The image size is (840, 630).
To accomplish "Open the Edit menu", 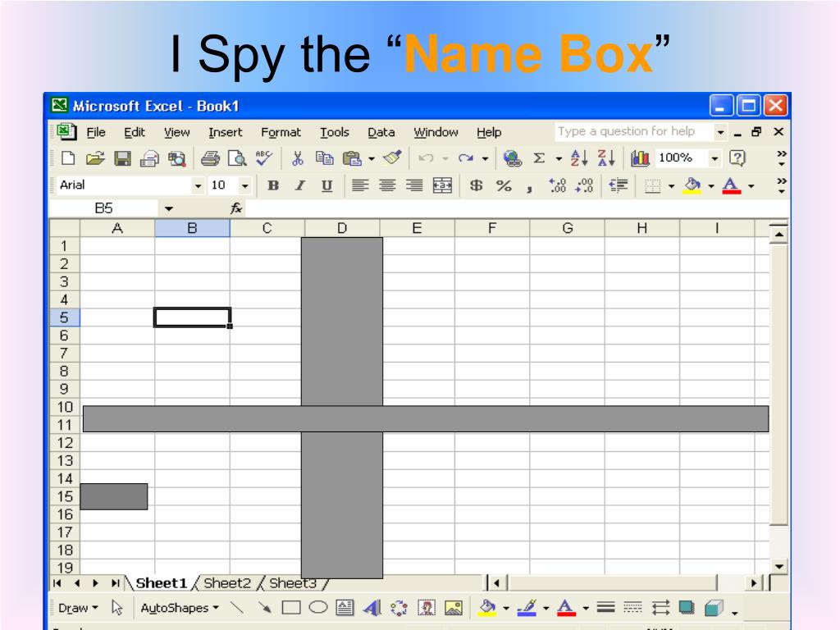I will (x=135, y=132).
